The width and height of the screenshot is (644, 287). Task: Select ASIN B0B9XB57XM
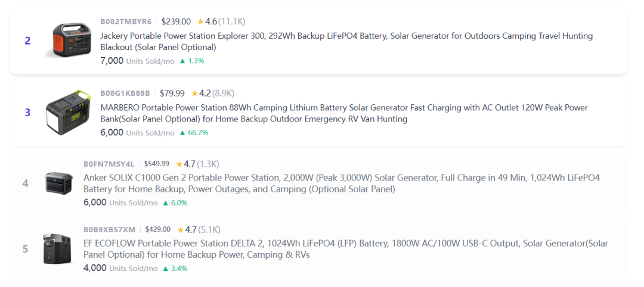pyautogui.click(x=109, y=229)
